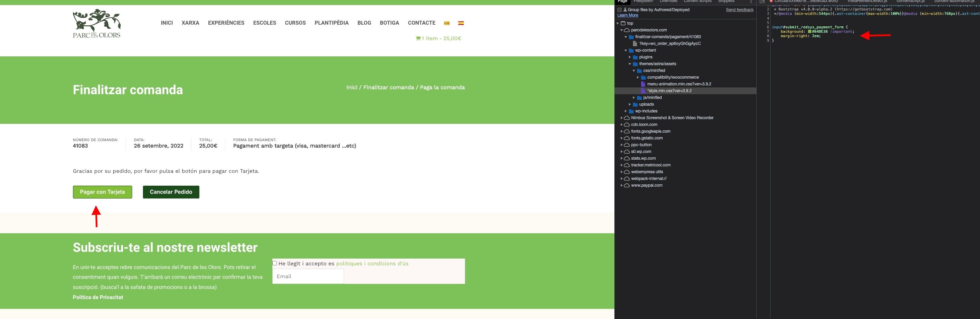Click the Inici breadcrumb link
Image resolution: width=980 pixels, height=319 pixels.
[x=352, y=87]
